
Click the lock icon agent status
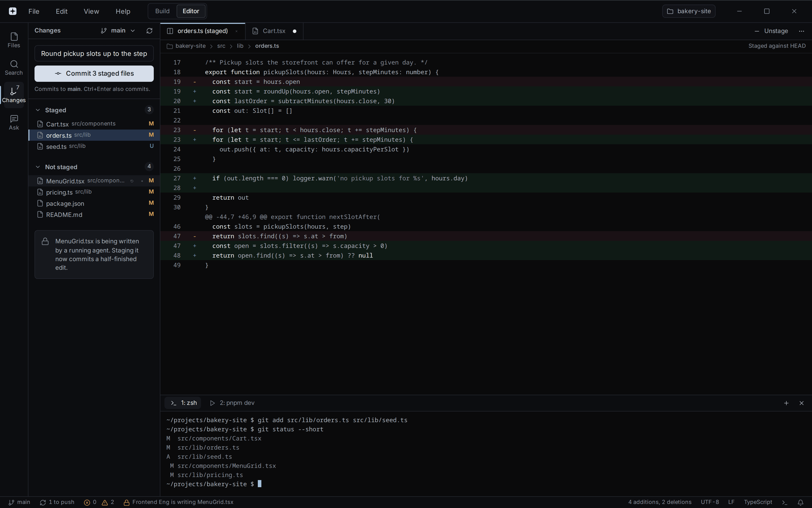127,503
